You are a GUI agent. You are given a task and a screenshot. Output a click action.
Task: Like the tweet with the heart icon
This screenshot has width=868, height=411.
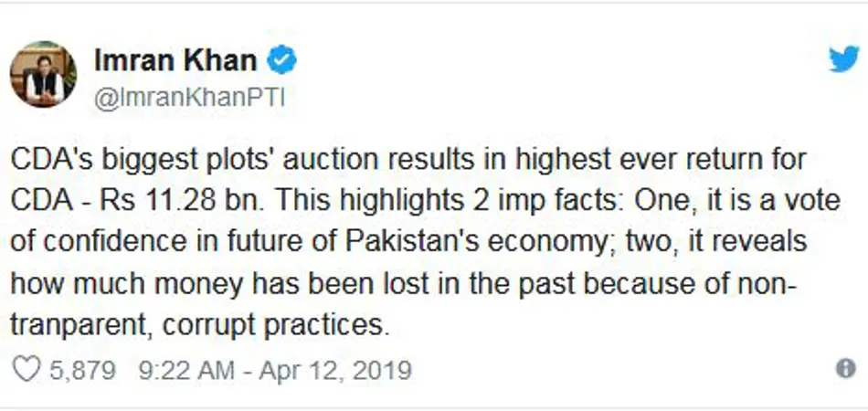point(29,370)
